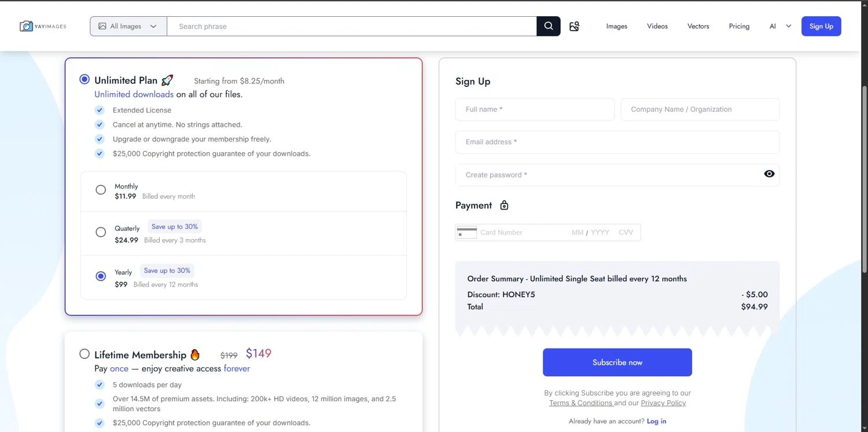Focus the Create password field

click(617, 175)
